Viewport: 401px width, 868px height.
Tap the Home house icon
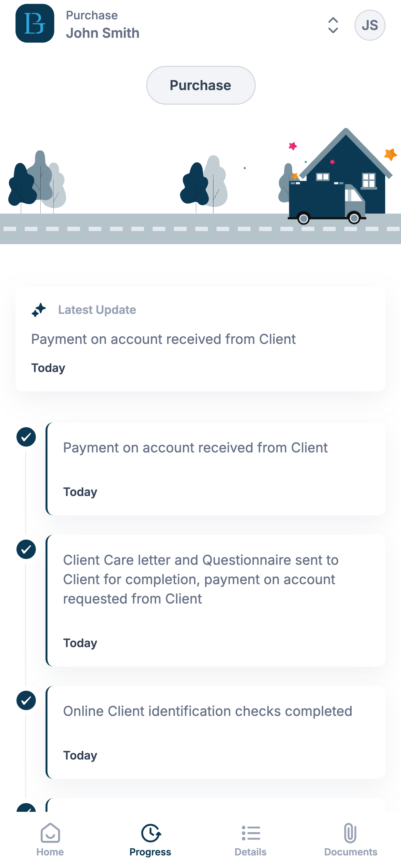coord(50,832)
